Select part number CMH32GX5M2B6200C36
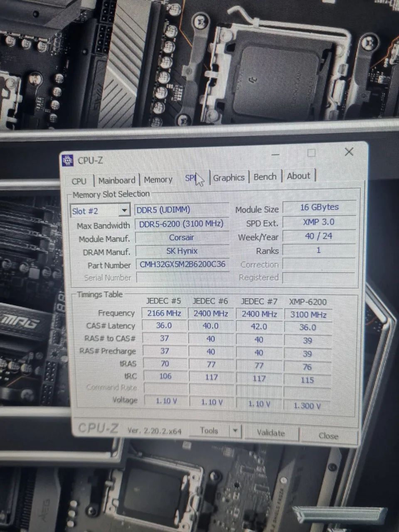 point(182,264)
